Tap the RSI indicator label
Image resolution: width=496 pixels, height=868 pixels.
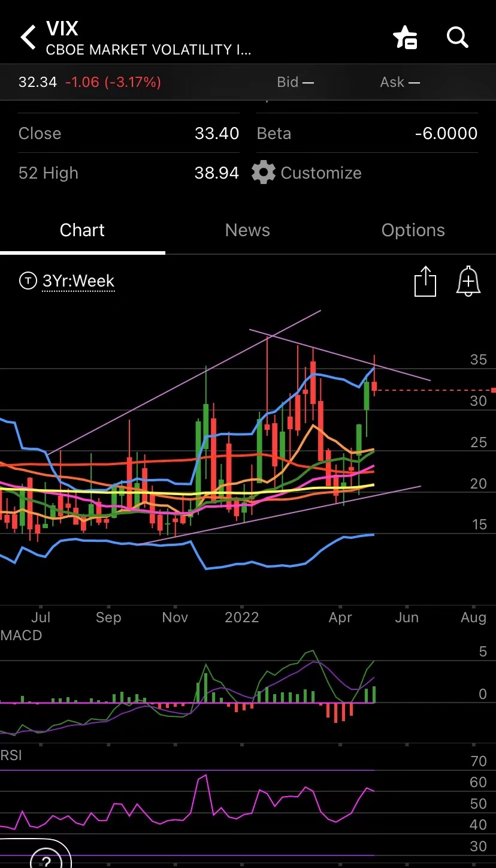[11, 755]
